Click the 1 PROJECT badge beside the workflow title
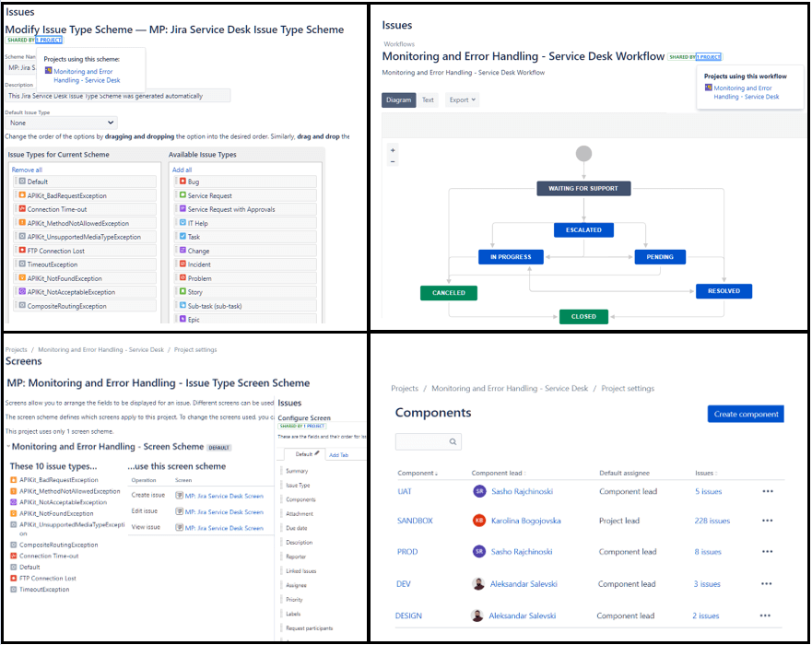 tap(709, 57)
